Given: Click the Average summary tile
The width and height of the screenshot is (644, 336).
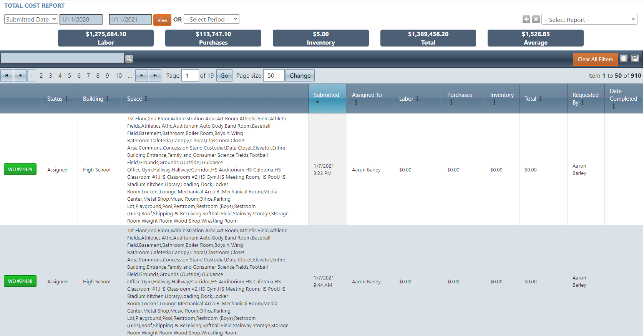Looking at the screenshot, I should click(536, 38).
